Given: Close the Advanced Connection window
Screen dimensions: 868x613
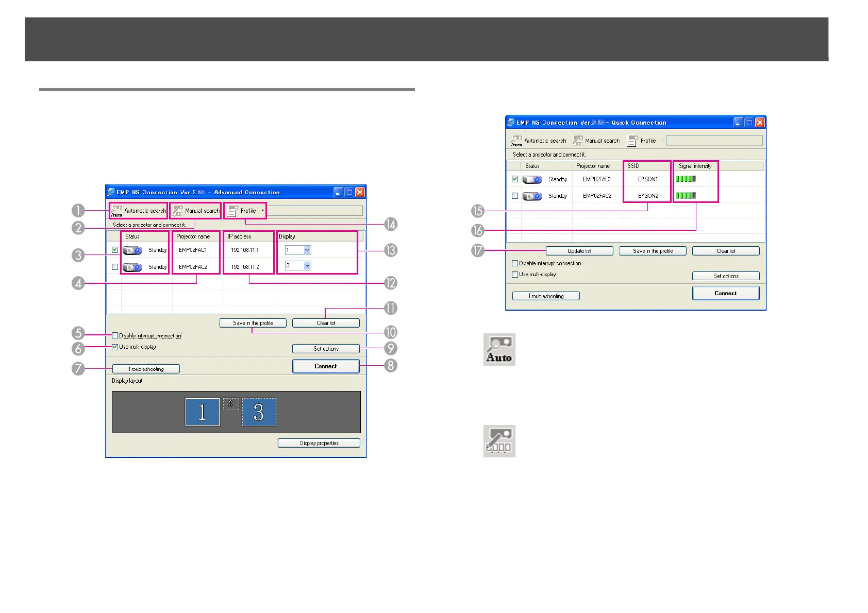Looking at the screenshot, I should click(x=360, y=192).
